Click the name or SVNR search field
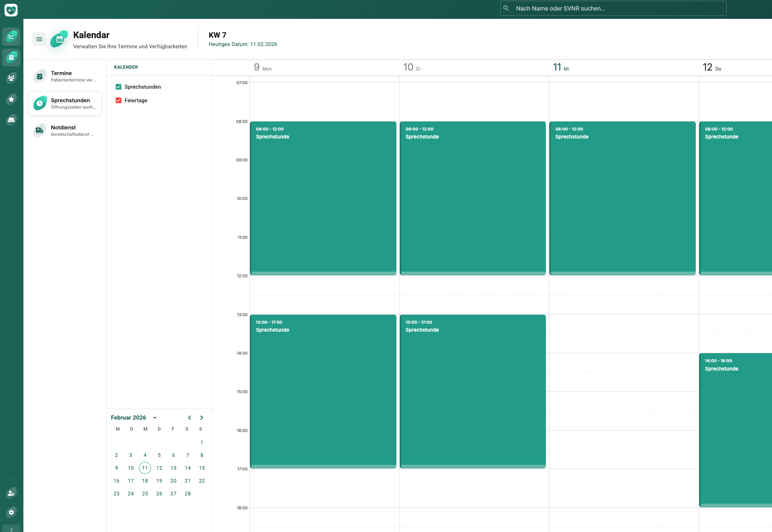 (x=613, y=8)
